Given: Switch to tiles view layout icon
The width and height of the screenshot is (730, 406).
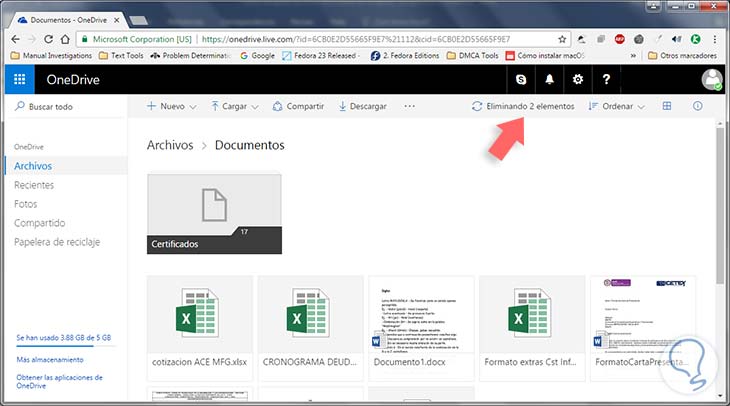Looking at the screenshot, I should pyautogui.click(x=667, y=106).
